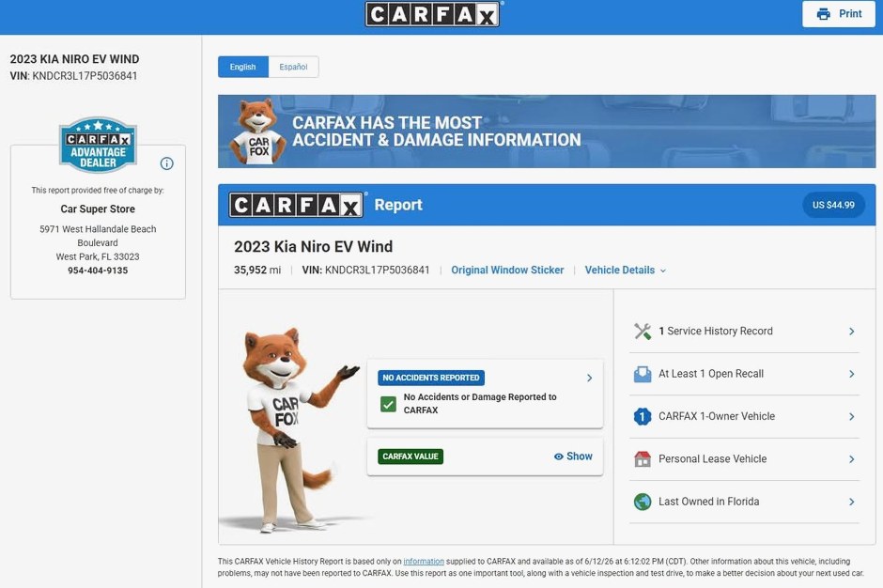Switch report language to English
This screenshot has height=588, width=883.
click(242, 67)
